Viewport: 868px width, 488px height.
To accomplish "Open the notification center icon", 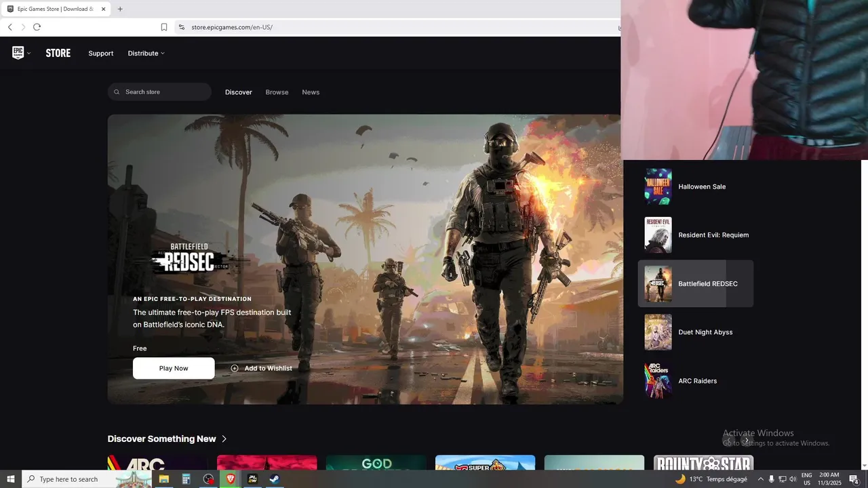I will point(854,479).
